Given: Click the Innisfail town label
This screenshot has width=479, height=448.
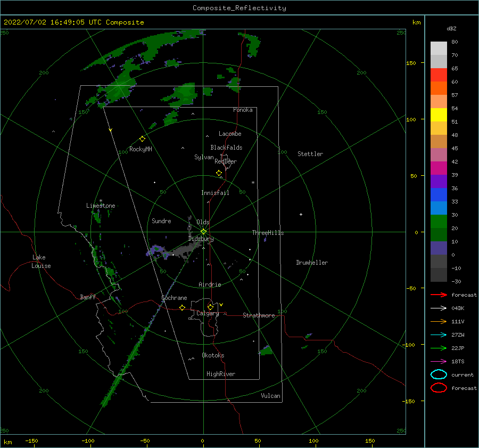Looking at the screenshot, I should [215, 193].
